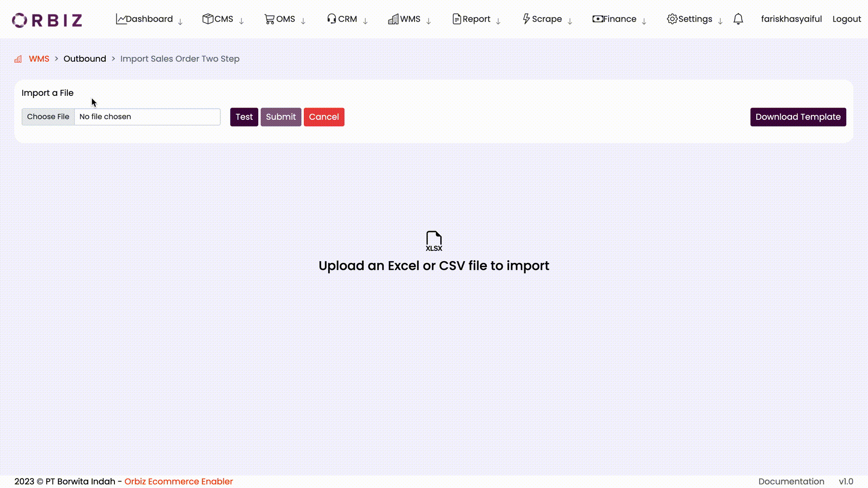The height and width of the screenshot is (488, 868).
Task: Click the Submit button
Action: pyautogui.click(x=281, y=117)
